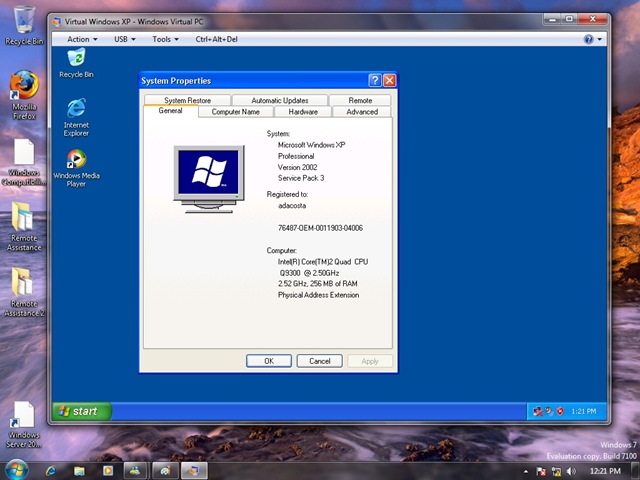Open the XP Recycle Bin icon
Viewport: 640px width, 480px height.
[x=76, y=62]
